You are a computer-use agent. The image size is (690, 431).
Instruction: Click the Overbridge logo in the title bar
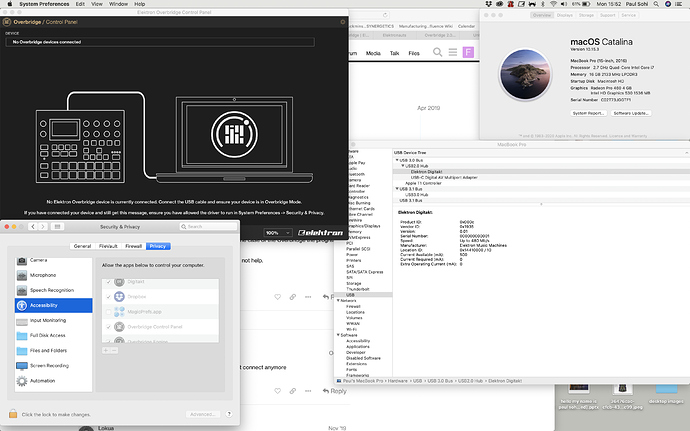[7, 22]
